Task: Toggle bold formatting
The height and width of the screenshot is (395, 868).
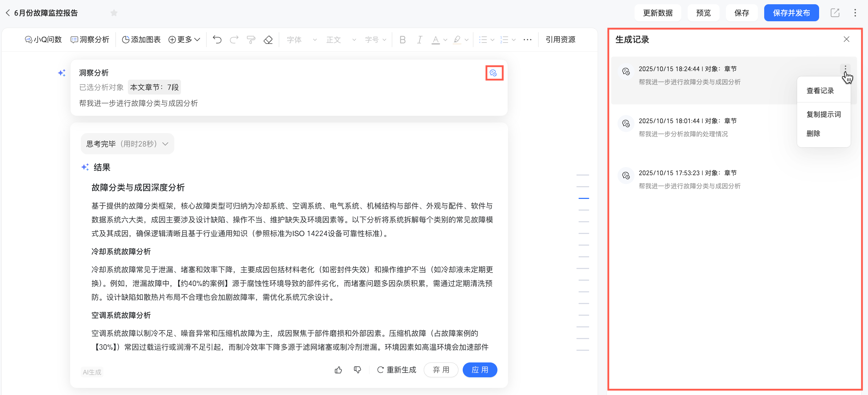Action: click(402, 40)
